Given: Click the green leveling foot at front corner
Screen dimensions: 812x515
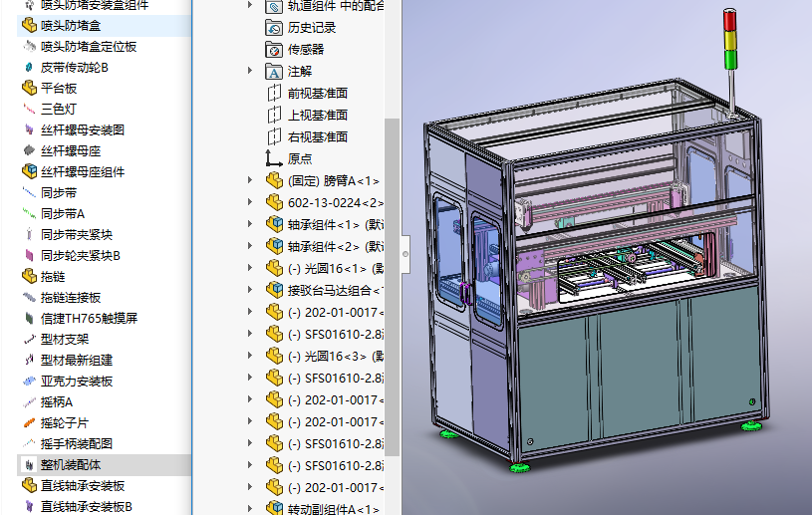Looking at the screenshot, I should (521, 467).
